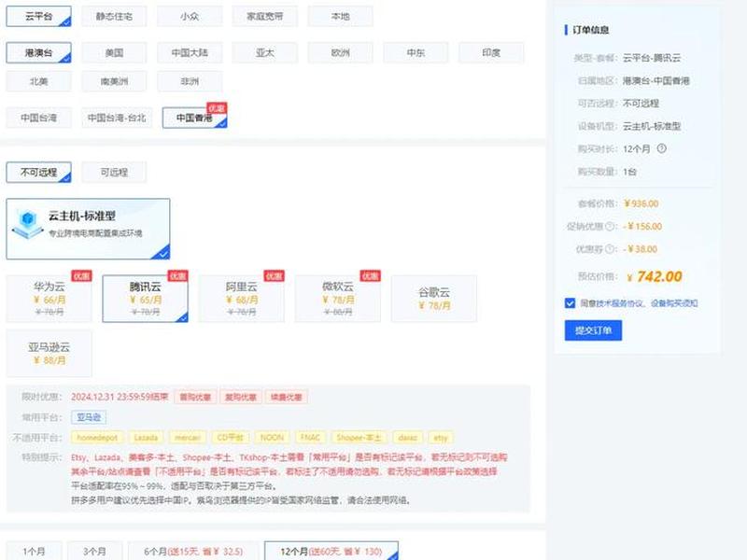Click the Shopee-本土 platform tag
Screen dimensions: 747x560
[359, 438]
